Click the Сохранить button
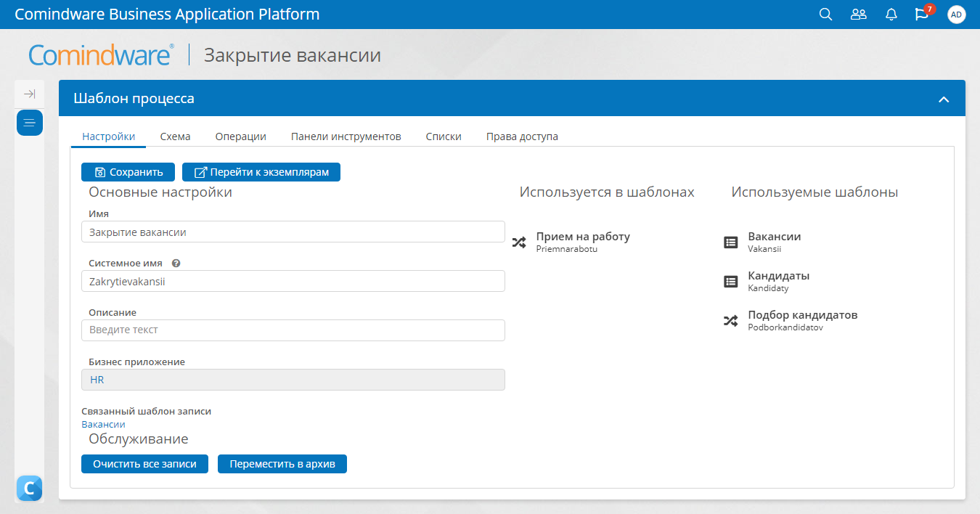Viewport: 980px width, 514px height. [128, 172]
